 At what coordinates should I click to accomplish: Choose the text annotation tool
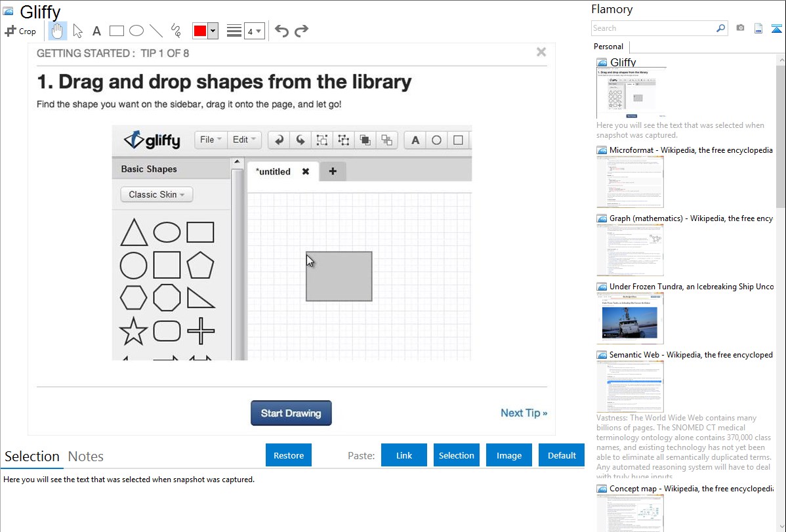(x=96, y=31)
